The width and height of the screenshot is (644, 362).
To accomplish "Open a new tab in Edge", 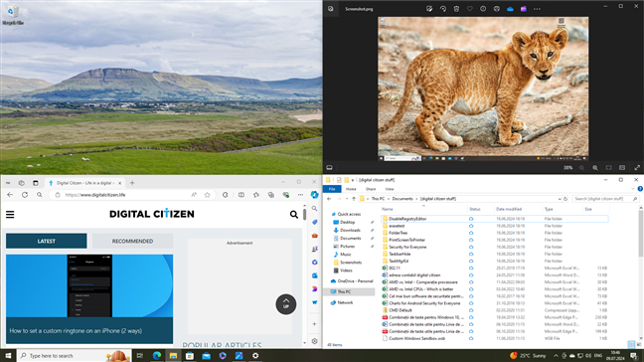I will (132, 183).
